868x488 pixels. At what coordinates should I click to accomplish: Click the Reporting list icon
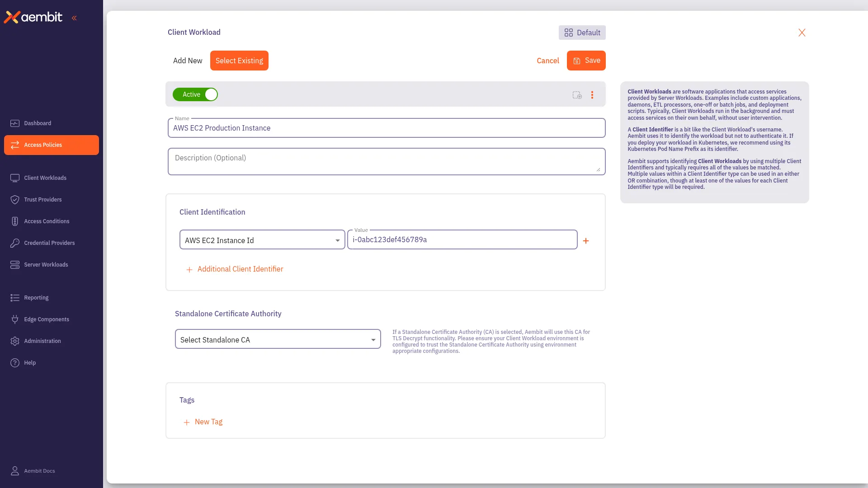pyautogui.click(x=15, y=298)
